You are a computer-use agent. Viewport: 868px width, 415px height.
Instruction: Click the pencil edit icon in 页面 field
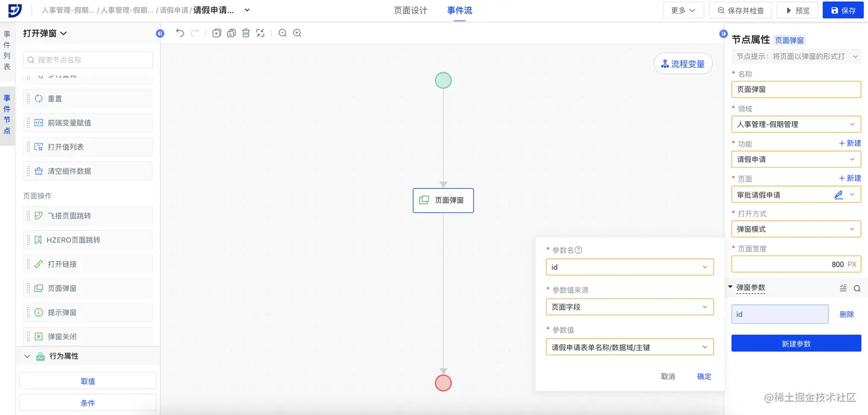pos(839,195)
